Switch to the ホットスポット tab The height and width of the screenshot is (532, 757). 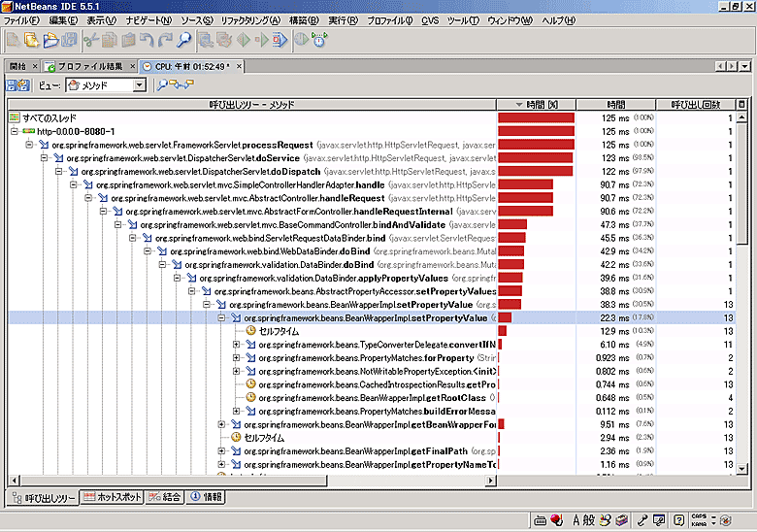point(113,497)
